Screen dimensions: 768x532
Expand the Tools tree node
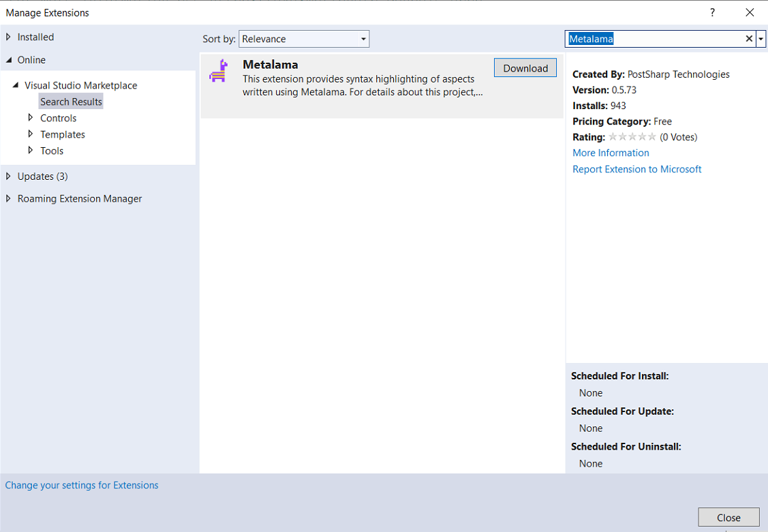pos(31,151)
